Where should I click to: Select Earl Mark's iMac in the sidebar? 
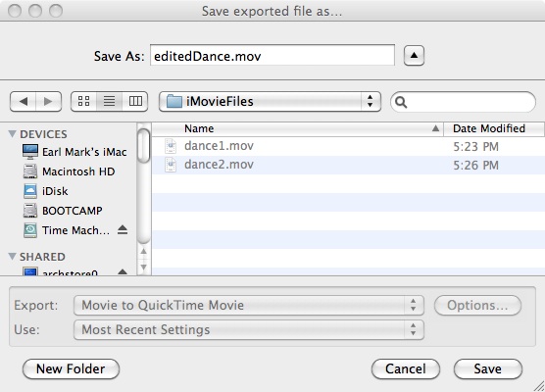(x=84, y=152)
